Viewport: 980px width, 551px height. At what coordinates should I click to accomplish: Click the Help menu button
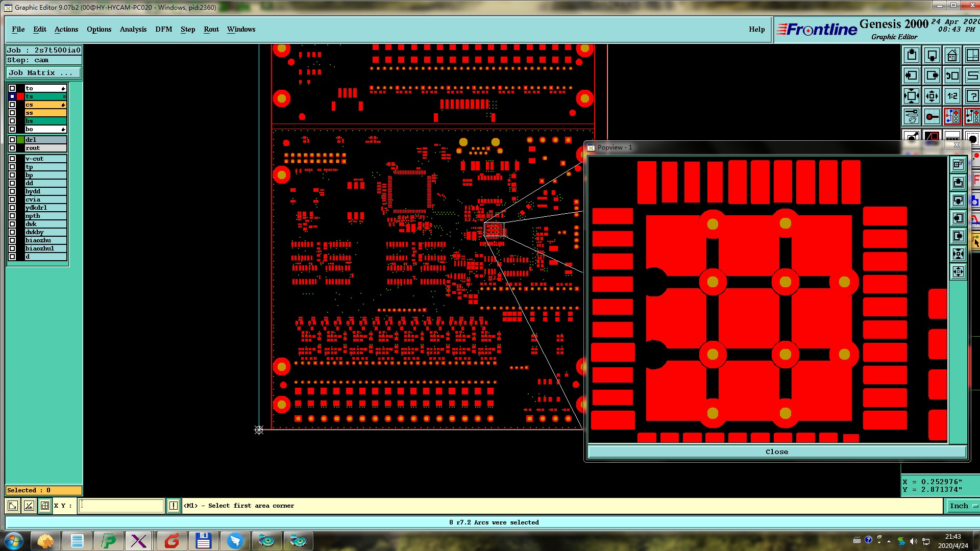click(756, 29)
